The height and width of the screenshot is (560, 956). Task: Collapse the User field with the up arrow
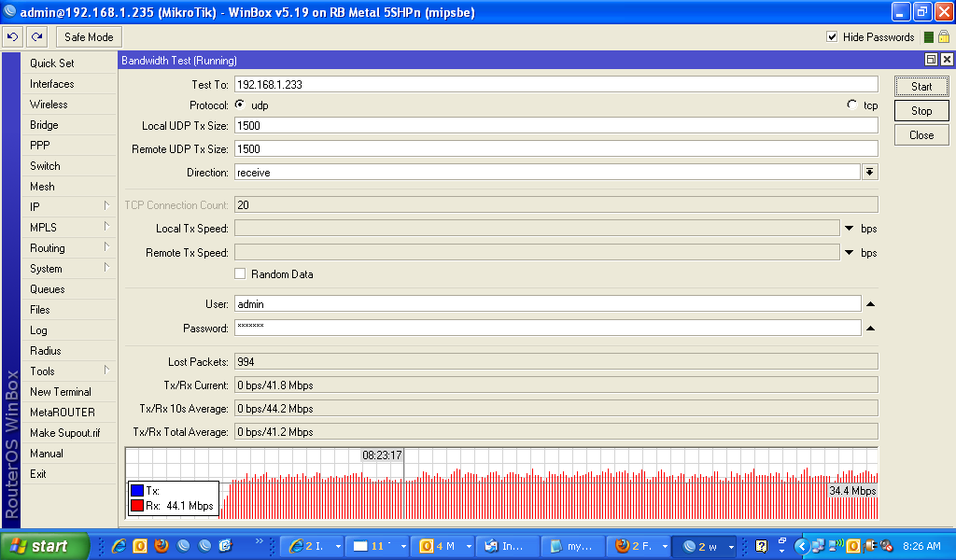871,303
